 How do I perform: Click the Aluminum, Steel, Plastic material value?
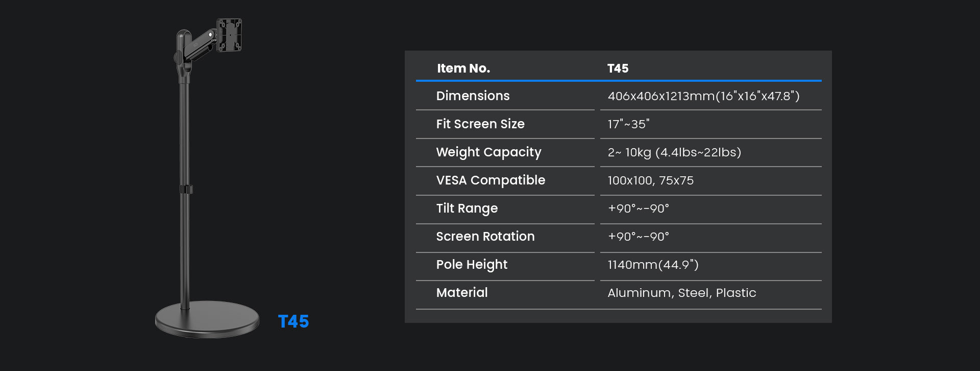[681, 293]
